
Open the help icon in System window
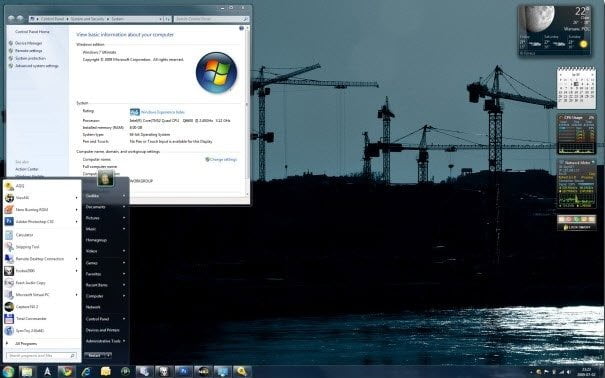[x=242, y=28]
